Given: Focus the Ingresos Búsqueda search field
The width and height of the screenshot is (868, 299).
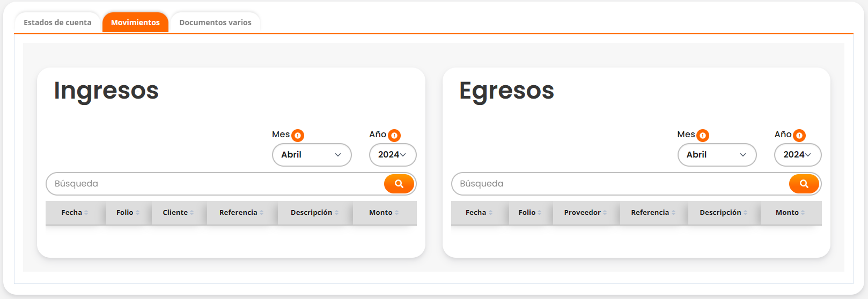Looking at the screenshot, I should 215,184.
